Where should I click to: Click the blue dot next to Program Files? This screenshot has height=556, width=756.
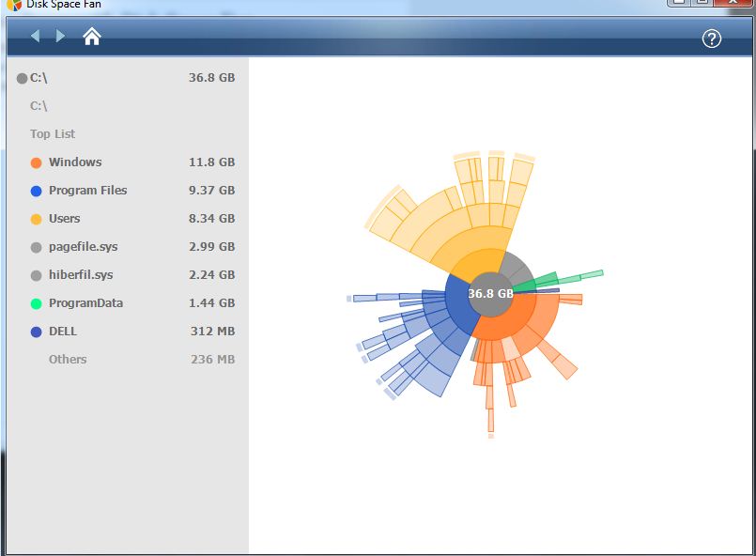click(x=37, y=191)
